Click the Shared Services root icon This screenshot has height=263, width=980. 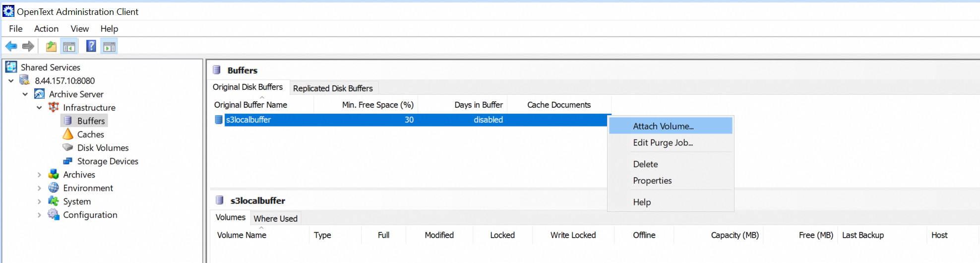point(11,67)
